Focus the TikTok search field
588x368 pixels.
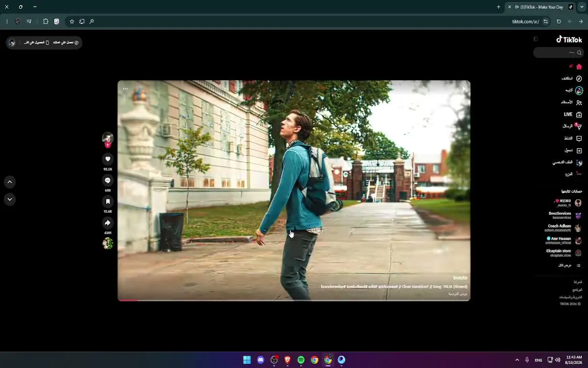[x=558, y=53]
